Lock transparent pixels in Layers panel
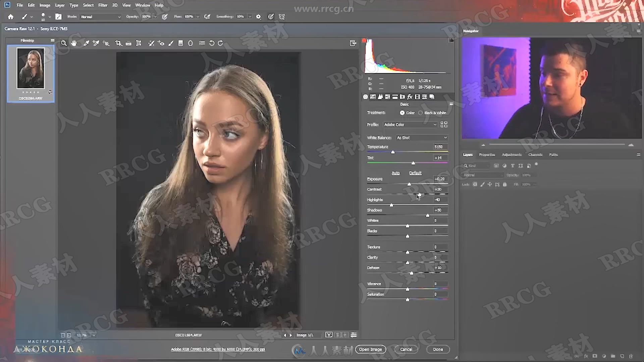Image resolution: width=644 pixels, height=362 pixels. [x=475, y=184]
